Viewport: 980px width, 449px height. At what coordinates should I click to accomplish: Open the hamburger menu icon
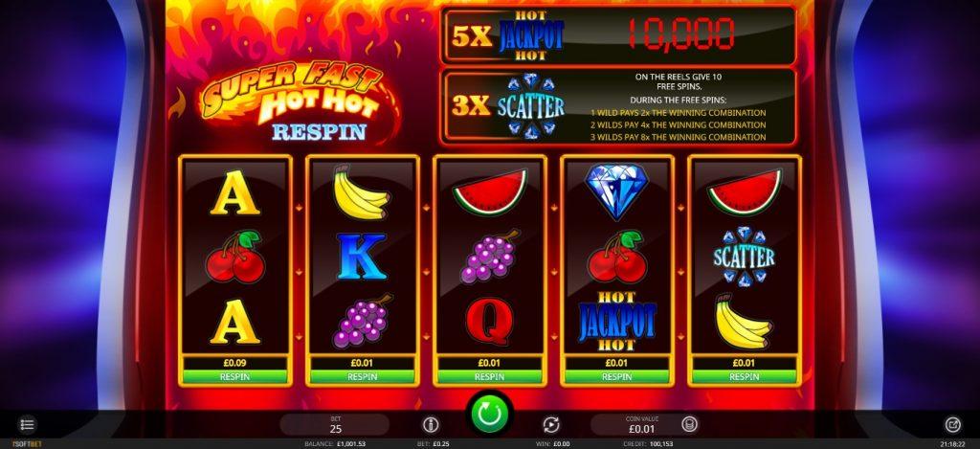coord(27,425)
